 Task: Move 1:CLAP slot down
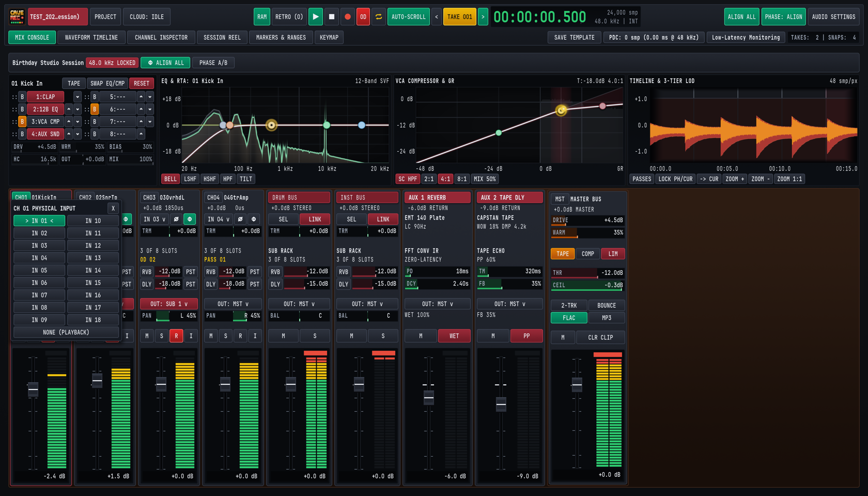(78, 97)
